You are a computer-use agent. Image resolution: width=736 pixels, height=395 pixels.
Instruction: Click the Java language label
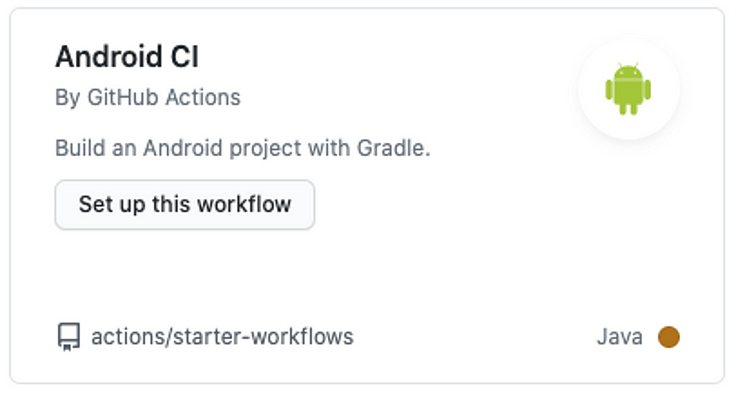[x=620, y=337]
